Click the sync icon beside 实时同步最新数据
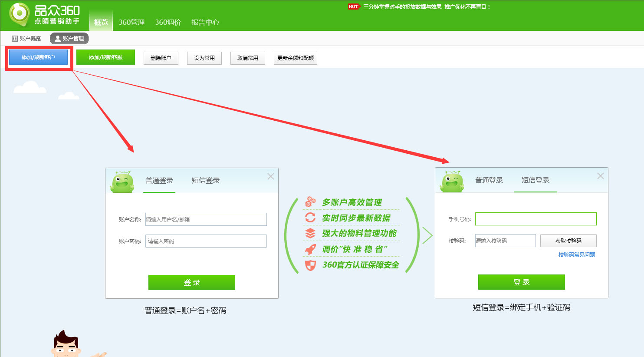Viewport: 644px width, 357px height. click(x=311, y=218)
